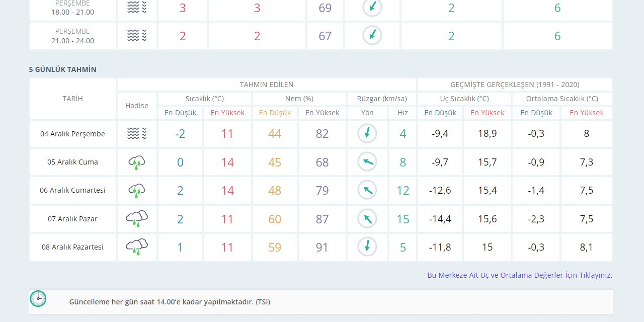Click the GEÇMİŞTE GERÇEKLEŞEN (1991 - 2020) header
This screenshot has width=644, height=322.
pos(515,85)
